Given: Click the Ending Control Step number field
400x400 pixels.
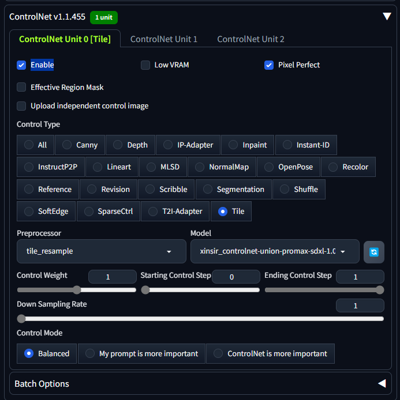Looking at the screenshot, I should click(x=360, y=277).
